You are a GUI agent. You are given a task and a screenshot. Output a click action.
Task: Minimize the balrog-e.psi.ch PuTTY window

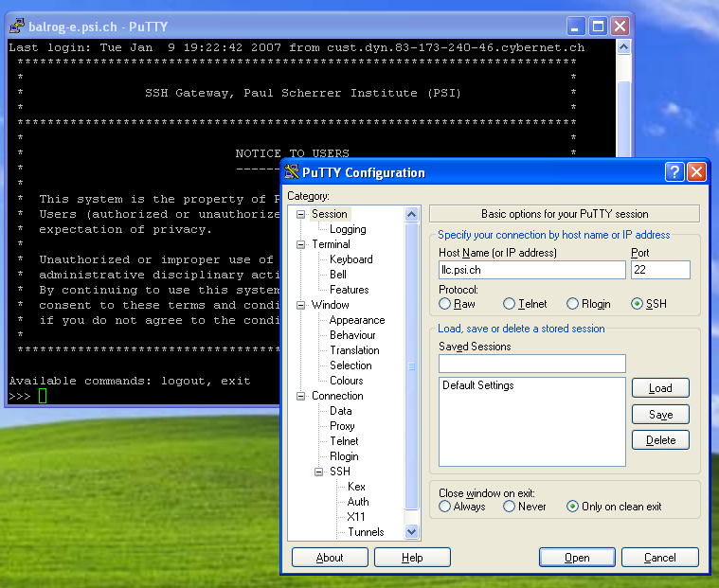[575, 27]
